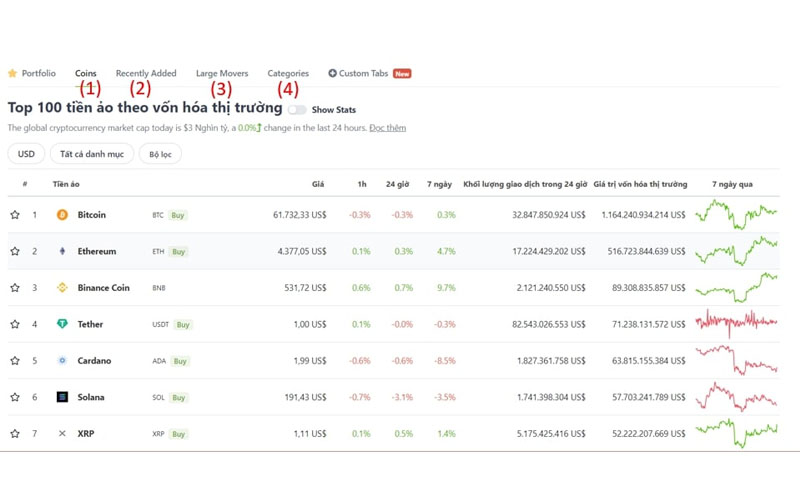Sort by the 7 ngày column header
800x504 pixels.
(439, 184)
